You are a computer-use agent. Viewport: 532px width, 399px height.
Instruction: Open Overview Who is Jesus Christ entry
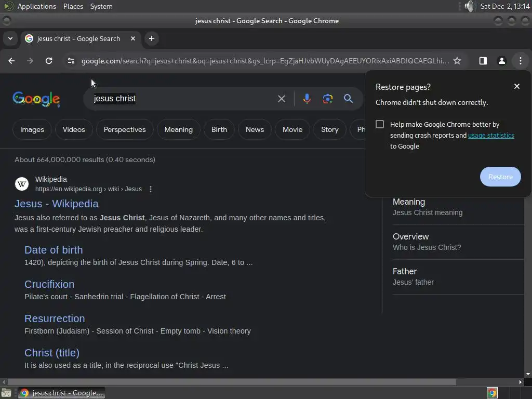coord(458,242)
